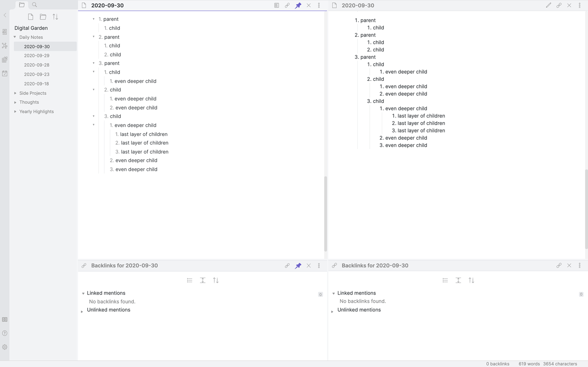
Task: Open the note 2020-09-23
Action: pyautogui.click(x=37, y=74)
